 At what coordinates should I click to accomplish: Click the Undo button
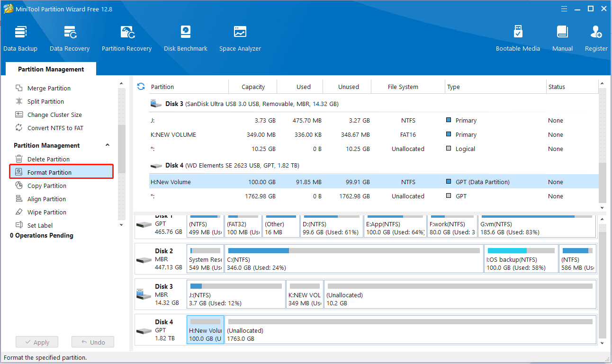(x=92, y=341)
